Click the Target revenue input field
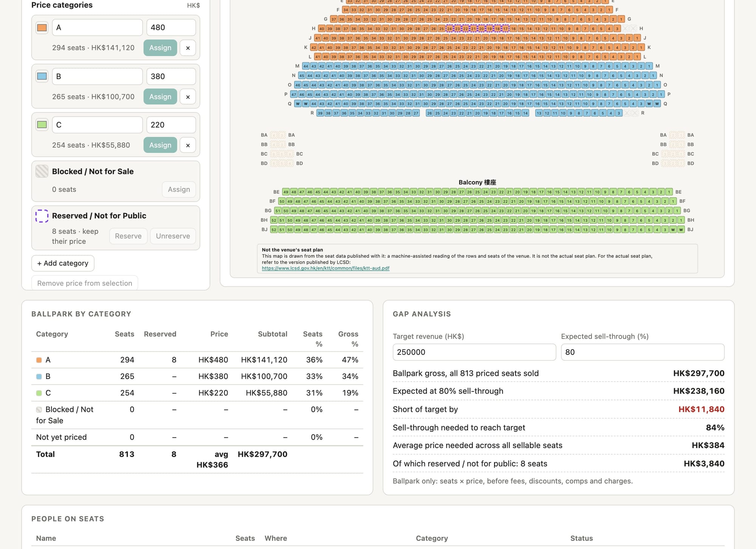Image resolution: width=756 pixels, height=549 pixels. pyautogui.click(x=474, y=352)
